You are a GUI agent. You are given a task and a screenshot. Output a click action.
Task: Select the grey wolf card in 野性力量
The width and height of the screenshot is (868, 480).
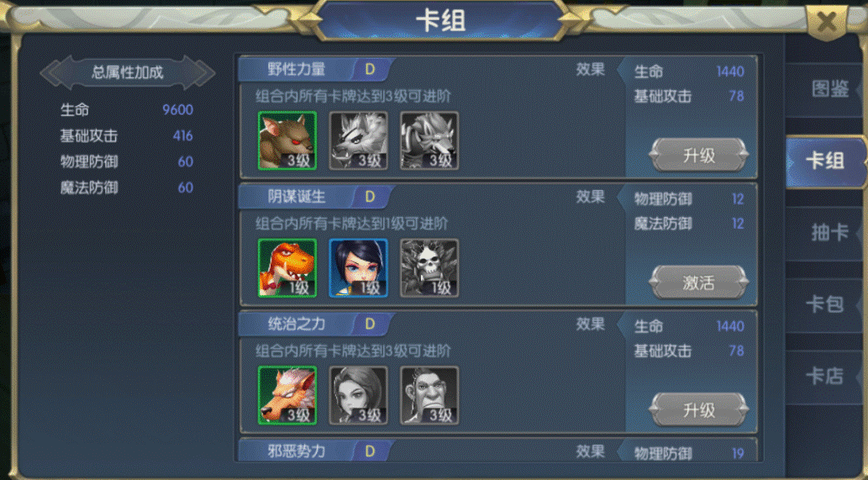point(358,140)
